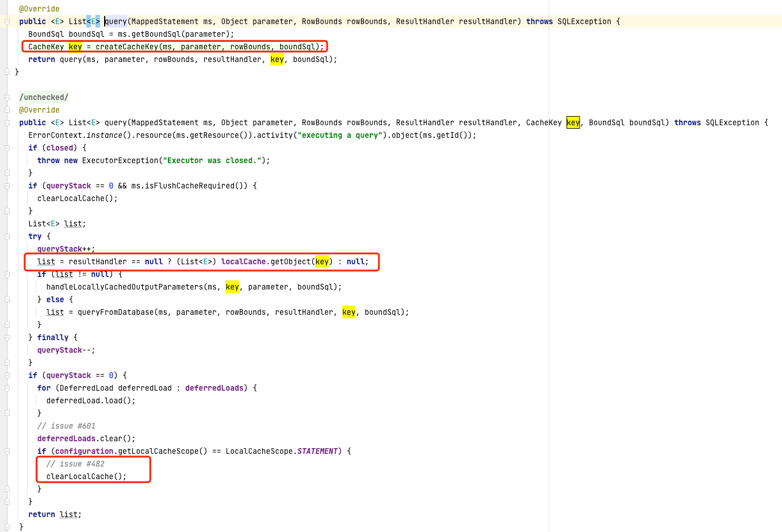Image resolution: width=782 pixels, height=532 pixels.
Task: Click the '// issue #482' comment
Action: click(75, 464)
